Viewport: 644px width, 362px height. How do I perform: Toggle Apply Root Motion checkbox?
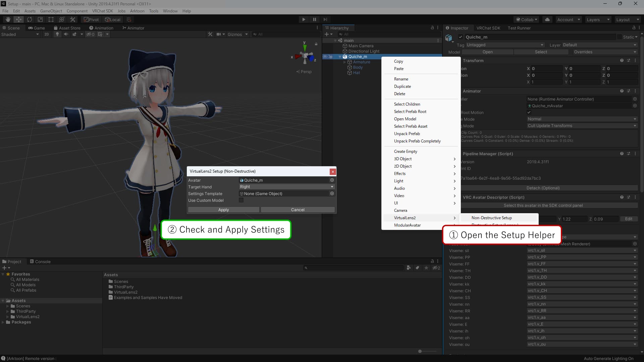pyautogui.click(x=529, y=112)
